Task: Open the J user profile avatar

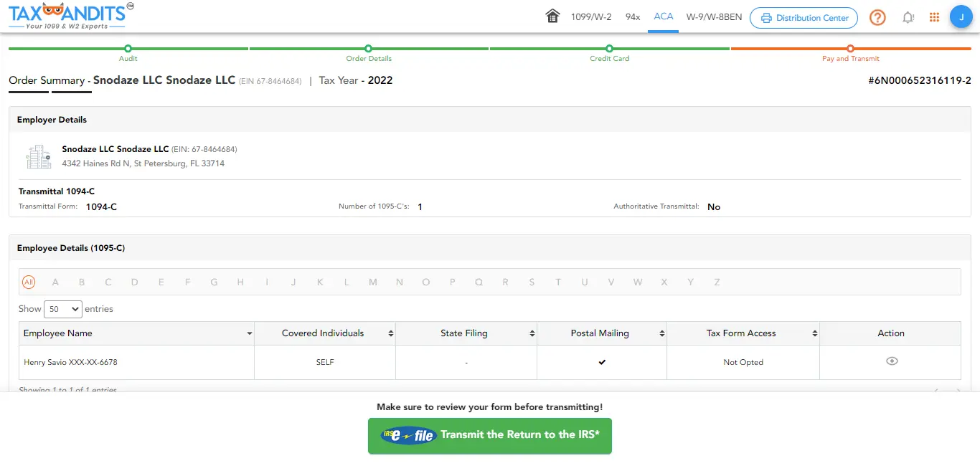Action: coord(961,17)
